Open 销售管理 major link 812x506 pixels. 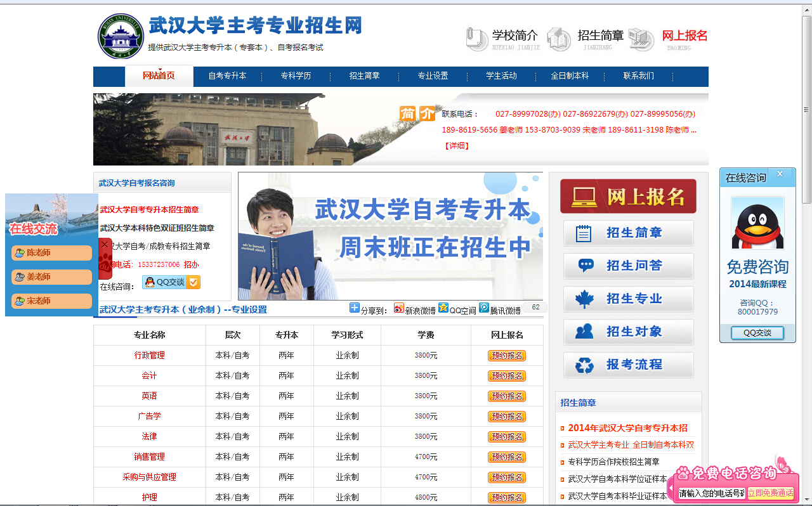tap(150, 457)
